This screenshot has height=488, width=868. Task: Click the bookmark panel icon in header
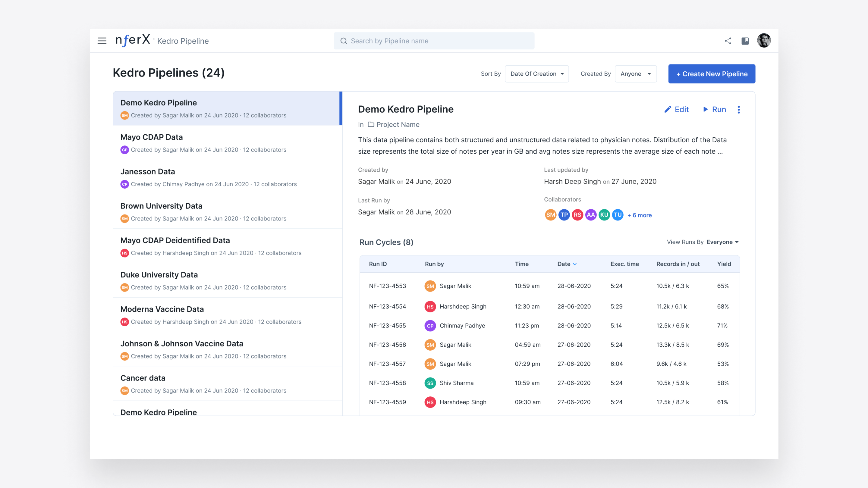click(745, 41)
